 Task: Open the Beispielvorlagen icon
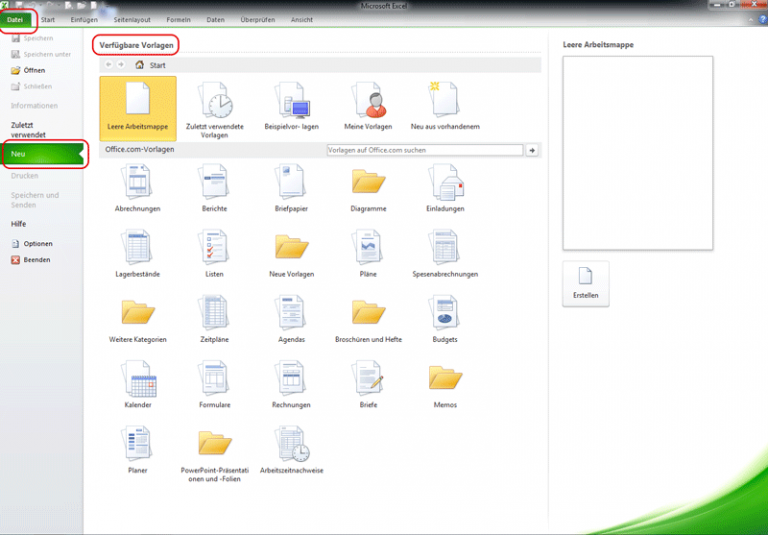coord(291,103)
